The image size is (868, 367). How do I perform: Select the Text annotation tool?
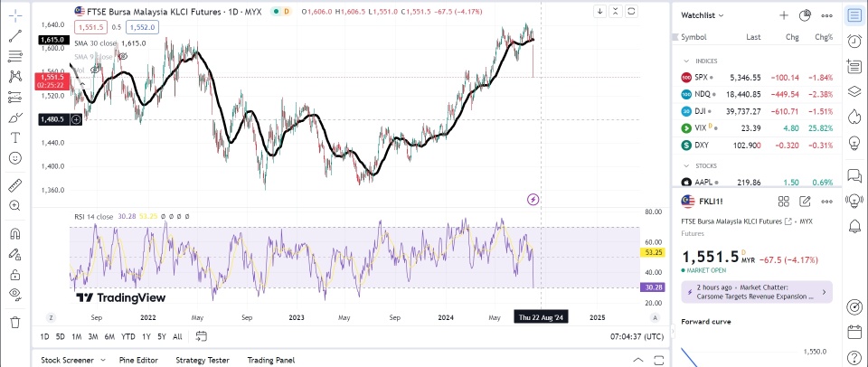(15, 137)
